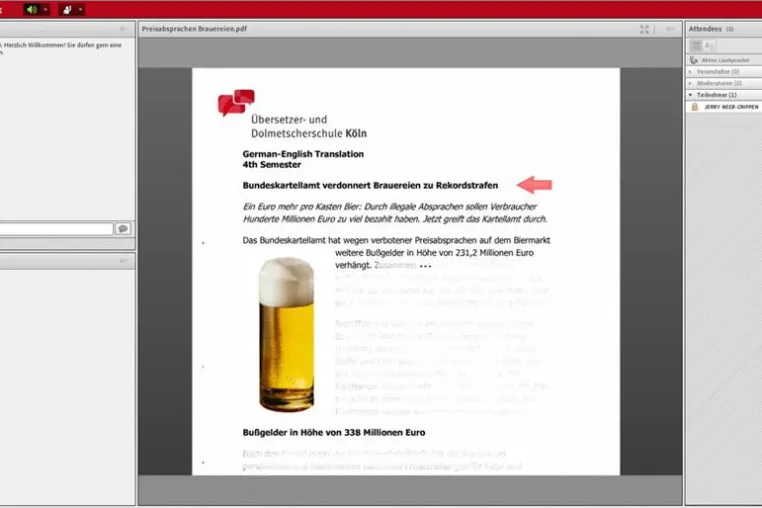Expand the Moderatoren (0) group

690,83
